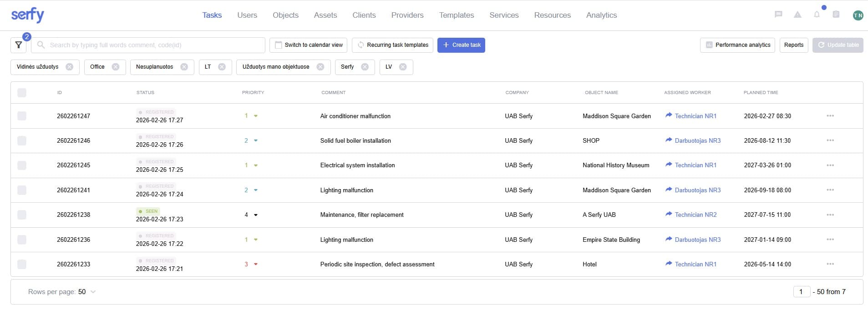Expand priority dropdown for task 2602261241
The width and height of the screenshot is (868, 310).
tap(256, 190)
